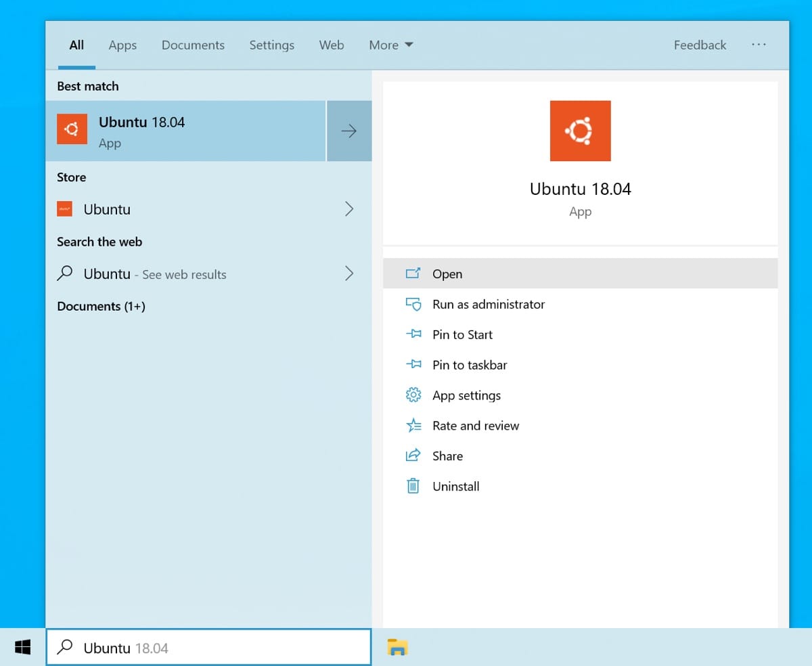Choose Pin to Start

click(x=580, y=334)
